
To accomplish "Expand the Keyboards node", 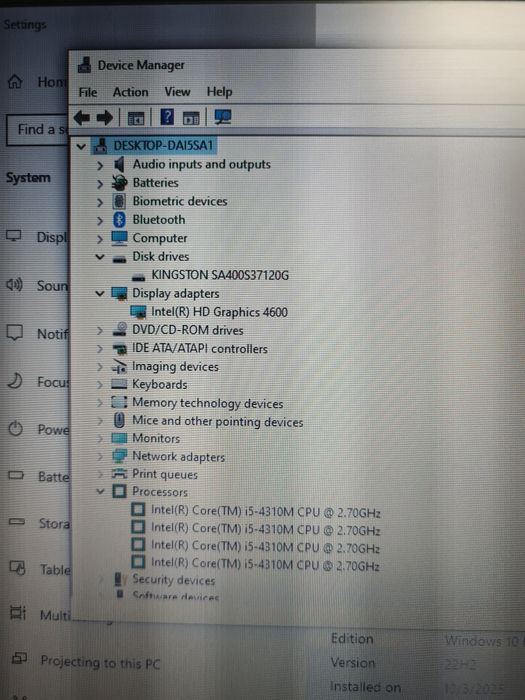I will coord(100,385).
